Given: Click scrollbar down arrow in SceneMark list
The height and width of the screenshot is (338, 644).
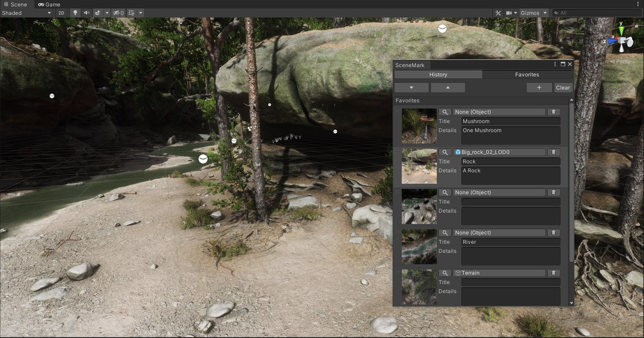Looking at the screenshot, I should 572,303.
